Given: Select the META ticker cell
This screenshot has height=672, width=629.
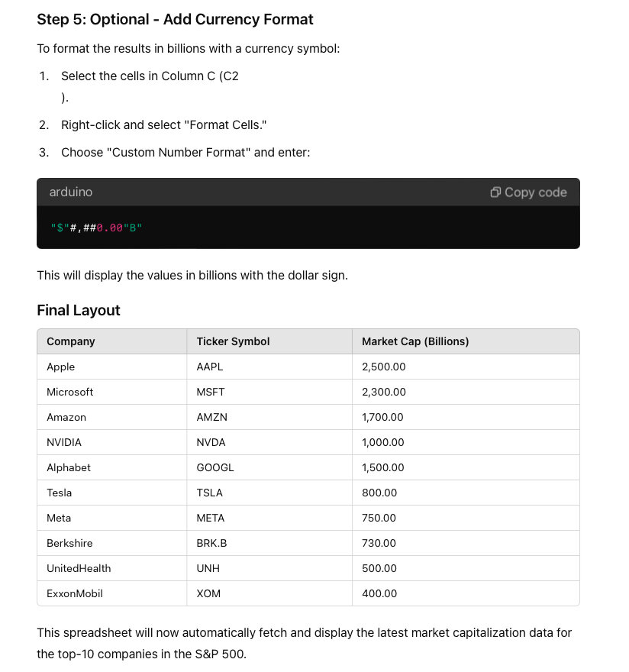Looking at the screenshot, I should 211,518.
